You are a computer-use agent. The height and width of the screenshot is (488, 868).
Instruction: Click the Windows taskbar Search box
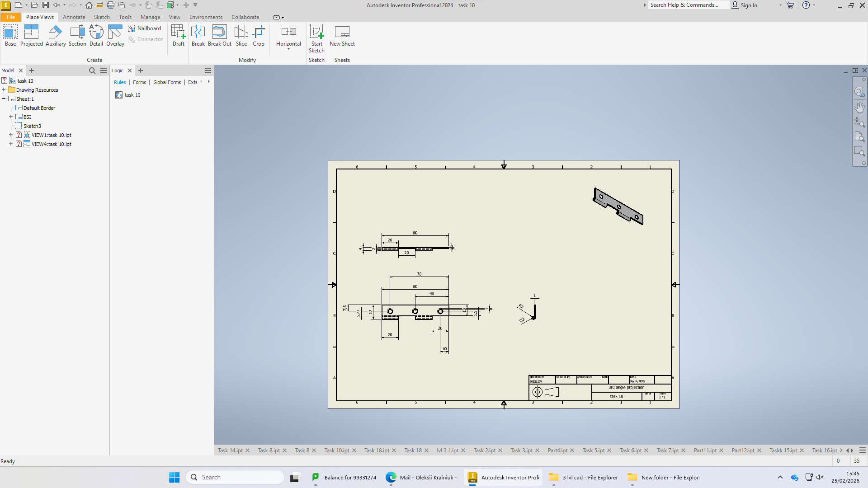tap(235, 477)
